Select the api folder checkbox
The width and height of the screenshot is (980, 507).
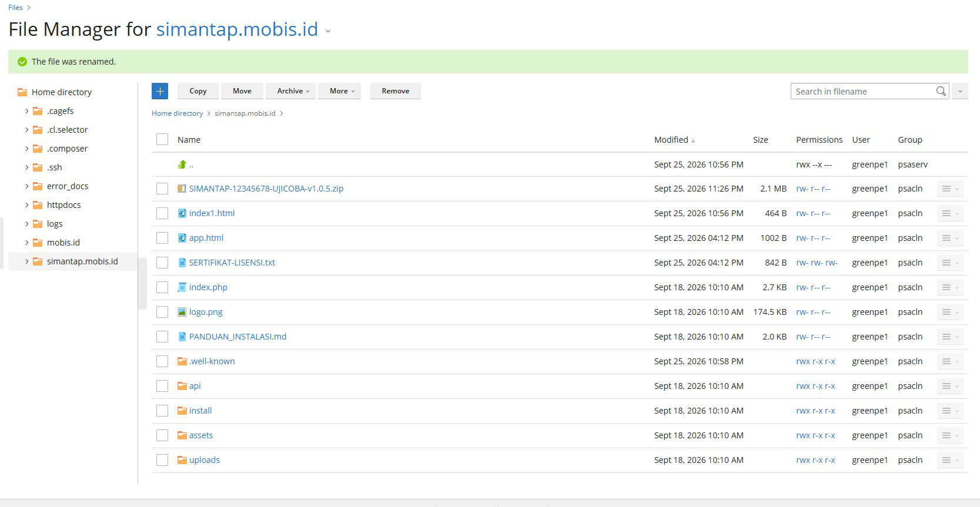(x=162, y=386)
